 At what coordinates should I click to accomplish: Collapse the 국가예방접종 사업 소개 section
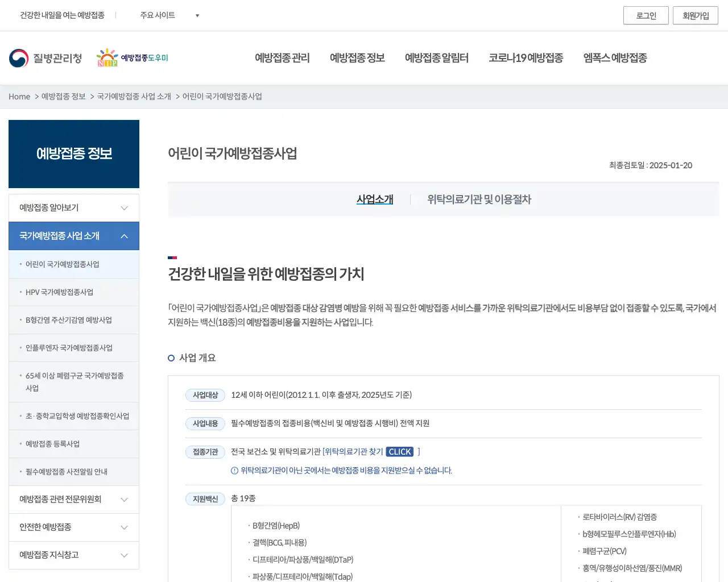point(73,236)
